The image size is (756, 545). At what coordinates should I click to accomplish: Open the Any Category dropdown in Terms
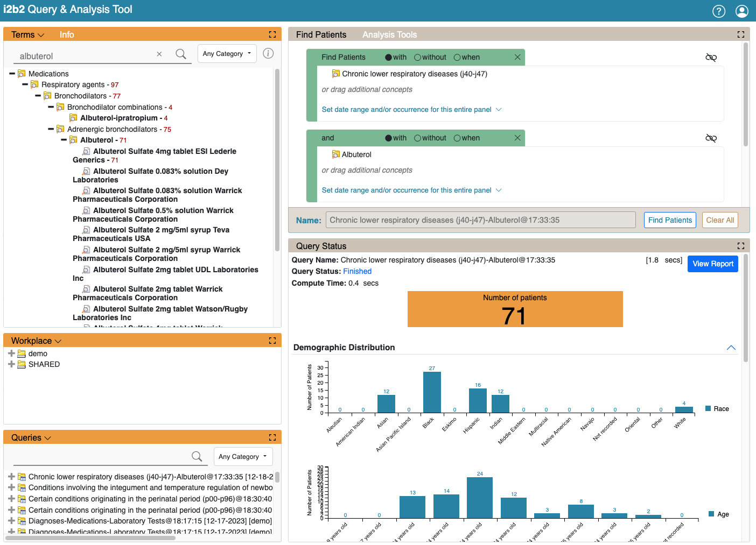[227, 54]
